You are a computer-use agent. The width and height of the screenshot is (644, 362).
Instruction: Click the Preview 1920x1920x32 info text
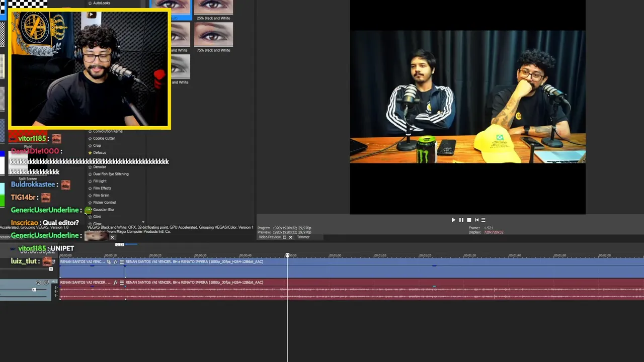[x=284, y=232]
